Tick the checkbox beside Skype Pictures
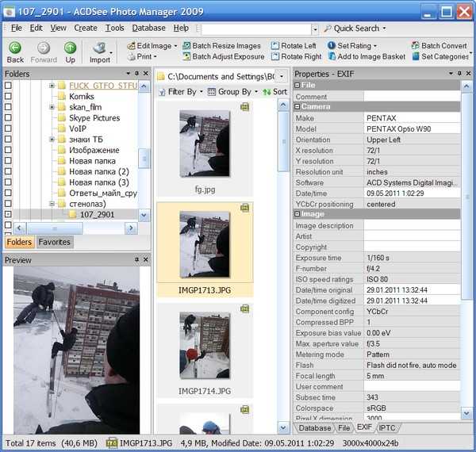 [8, 117]
